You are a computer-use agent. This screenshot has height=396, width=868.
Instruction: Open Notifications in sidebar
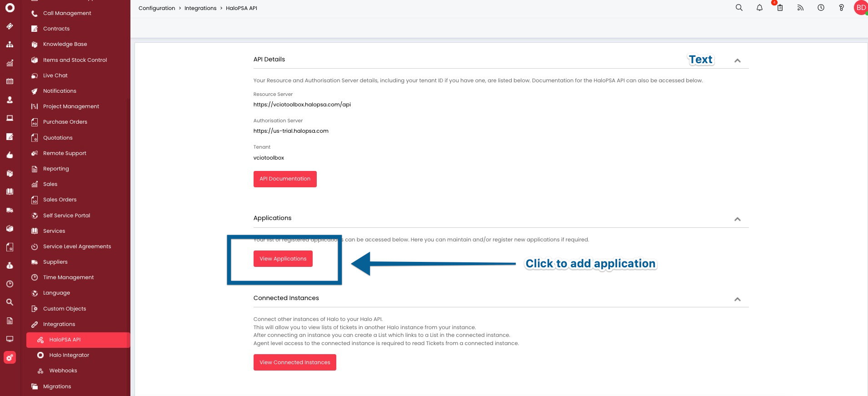pyautogui.click(x=60, y=91)
